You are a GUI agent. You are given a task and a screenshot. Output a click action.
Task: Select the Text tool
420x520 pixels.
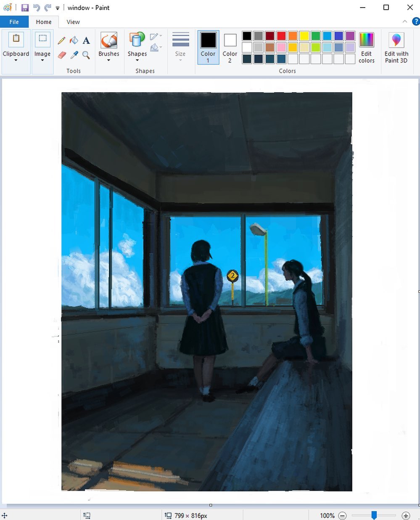tap(86, 40)
